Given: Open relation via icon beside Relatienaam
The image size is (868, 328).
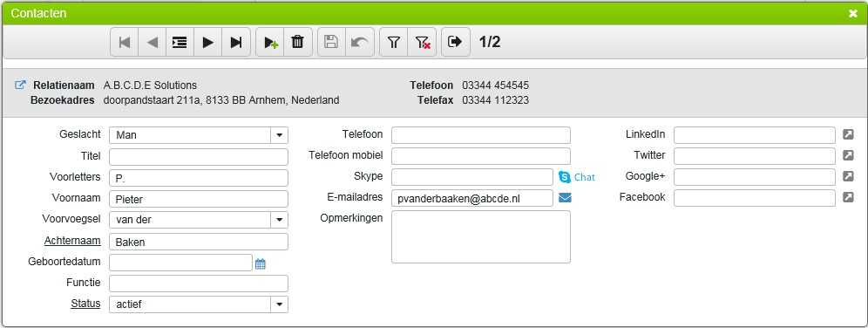Looking at the screenshot, I should coord(20,85).
